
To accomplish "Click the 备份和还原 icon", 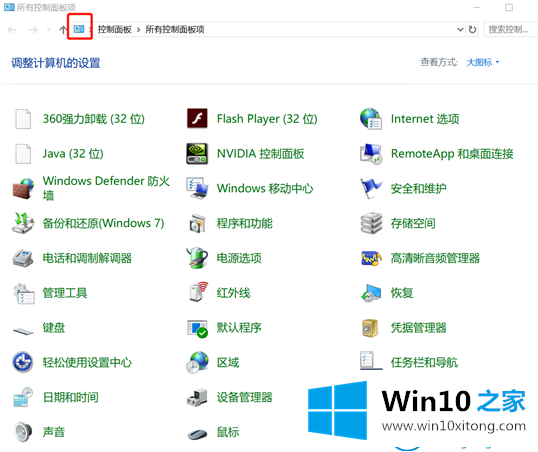I will point(23,223).
